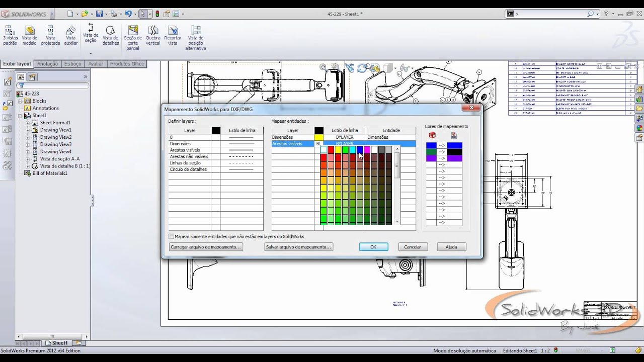Select the Vista de modelo tool
This screenshot has width=644, height=362.
pyautogui.click(x=30, y=35)
